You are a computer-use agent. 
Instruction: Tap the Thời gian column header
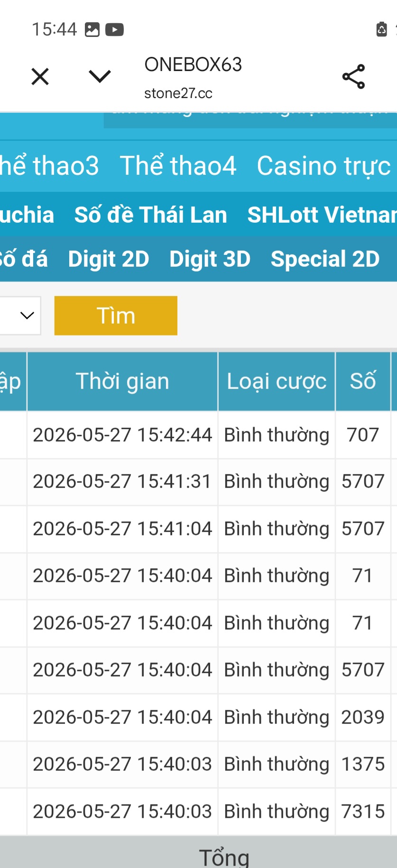pyautogui.click(x=122, y=381)
